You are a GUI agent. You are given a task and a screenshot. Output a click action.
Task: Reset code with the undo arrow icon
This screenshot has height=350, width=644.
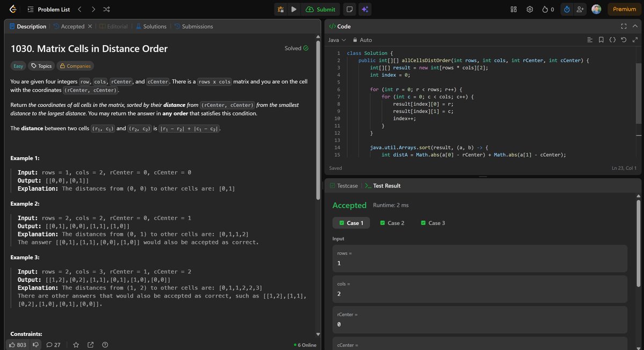pos(624,40)
